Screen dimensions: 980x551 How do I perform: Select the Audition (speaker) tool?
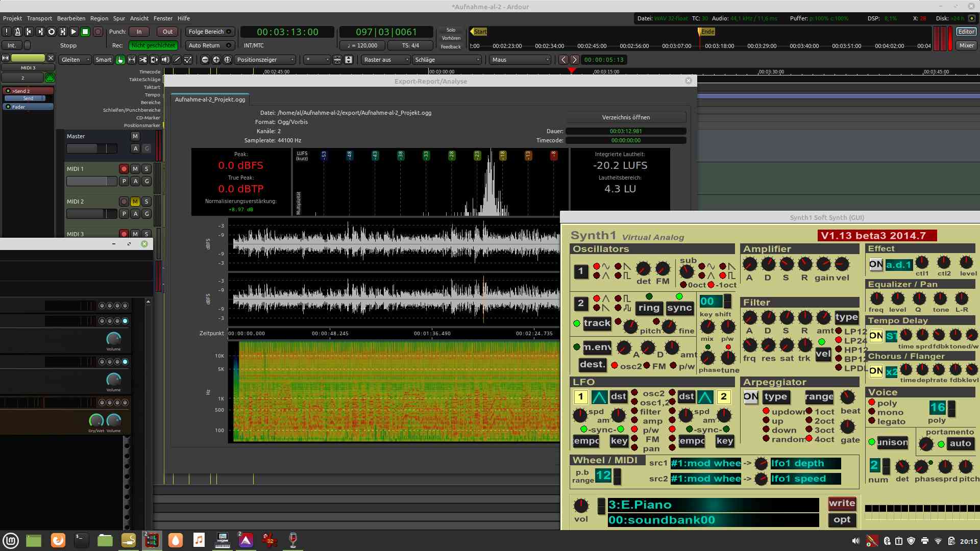(x=165, y=60)
